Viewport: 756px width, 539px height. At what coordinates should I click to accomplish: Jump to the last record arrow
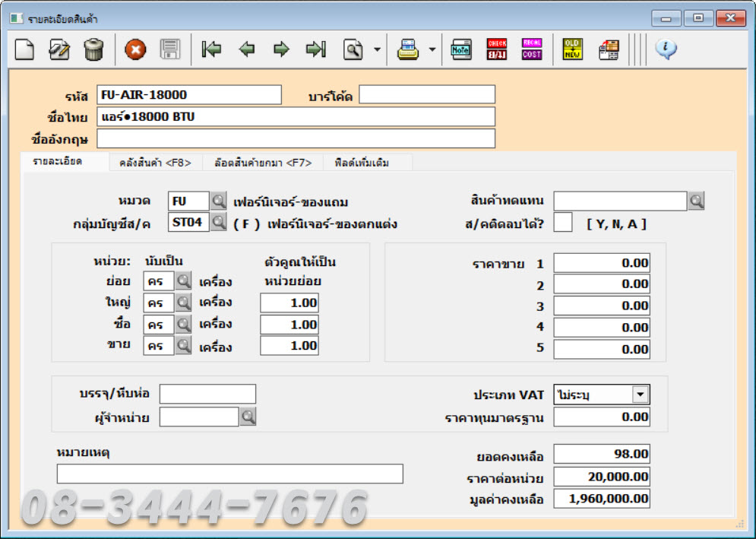[316, 49]
